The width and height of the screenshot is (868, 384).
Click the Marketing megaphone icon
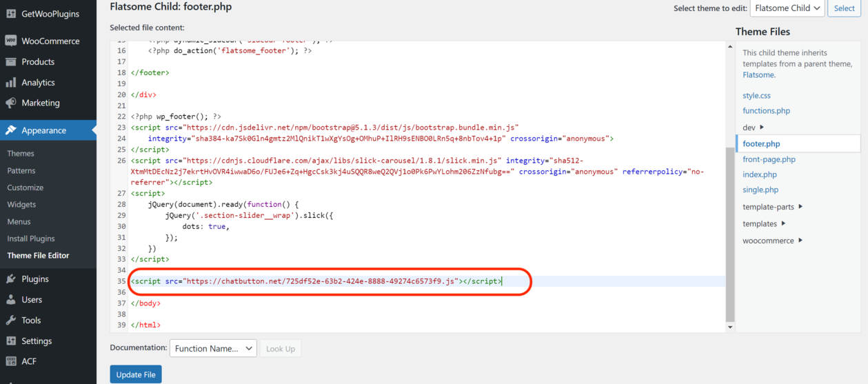tap(11, 103)
